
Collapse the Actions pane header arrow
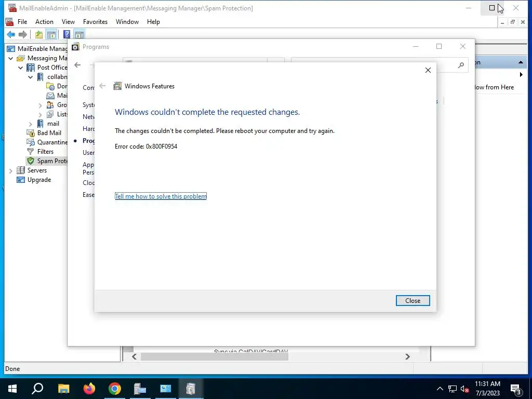521,62
